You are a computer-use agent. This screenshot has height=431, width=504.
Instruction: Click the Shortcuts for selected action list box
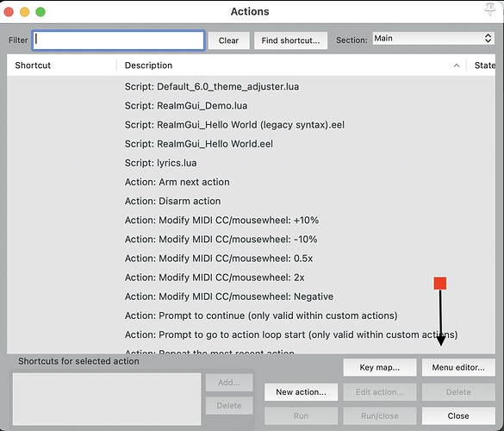tap(107, 399)
